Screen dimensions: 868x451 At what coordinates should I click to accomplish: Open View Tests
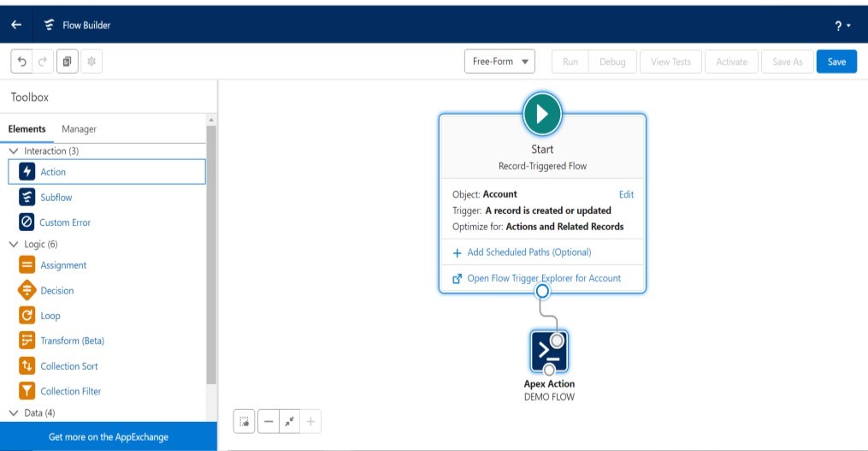tap(671, 62)
